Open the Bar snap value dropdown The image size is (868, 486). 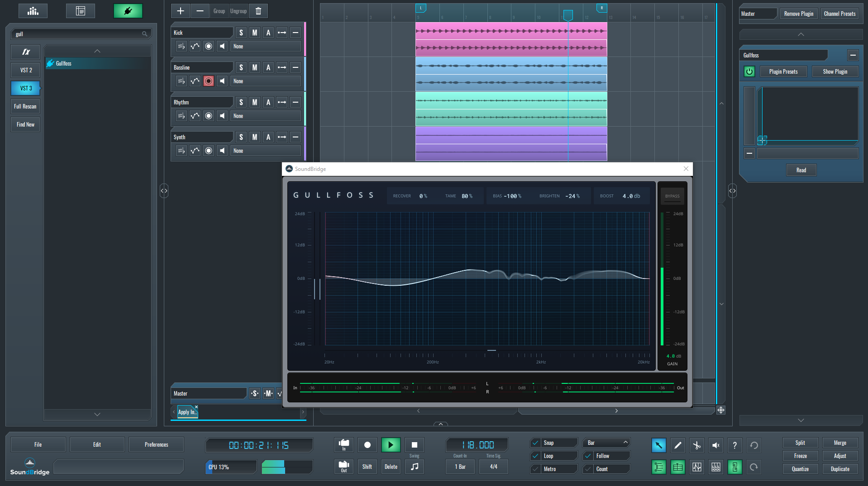click(x=606, y=443)
